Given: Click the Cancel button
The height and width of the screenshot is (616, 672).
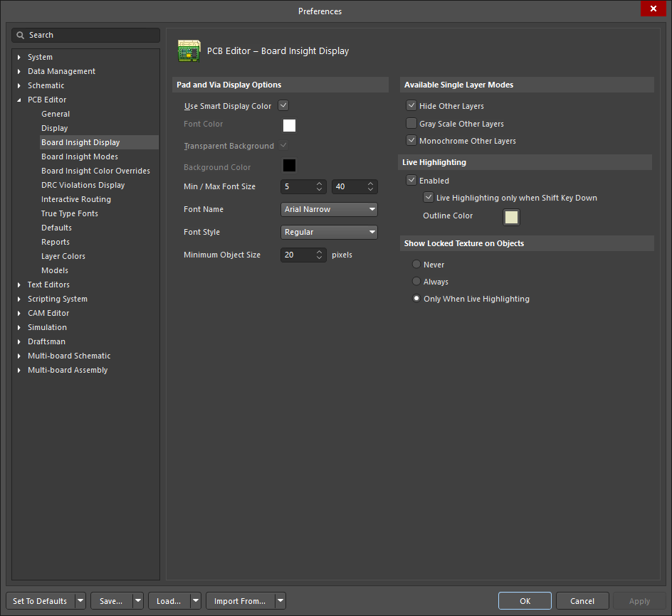Looking at the screenshot, I should tap(582, 600).
